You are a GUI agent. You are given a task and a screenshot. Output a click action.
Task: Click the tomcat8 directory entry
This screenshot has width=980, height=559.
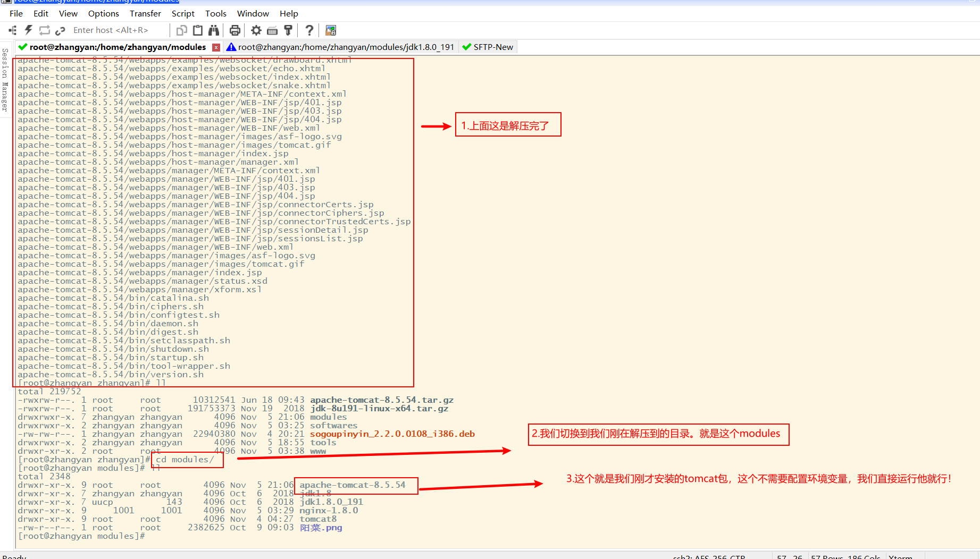click(x=318, y=519)
